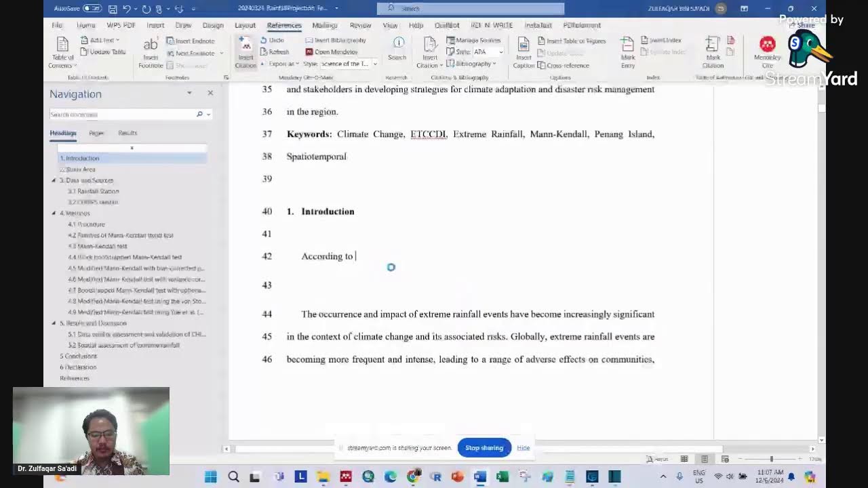Viewport: 868px width, 488px height.
Task: Click the Windows Start button
Action: 210,476
